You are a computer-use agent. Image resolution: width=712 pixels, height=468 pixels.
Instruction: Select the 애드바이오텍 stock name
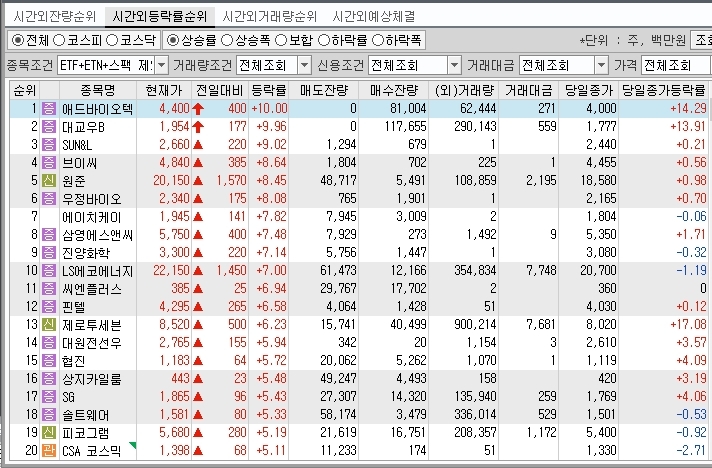click(x=97, y=109)
